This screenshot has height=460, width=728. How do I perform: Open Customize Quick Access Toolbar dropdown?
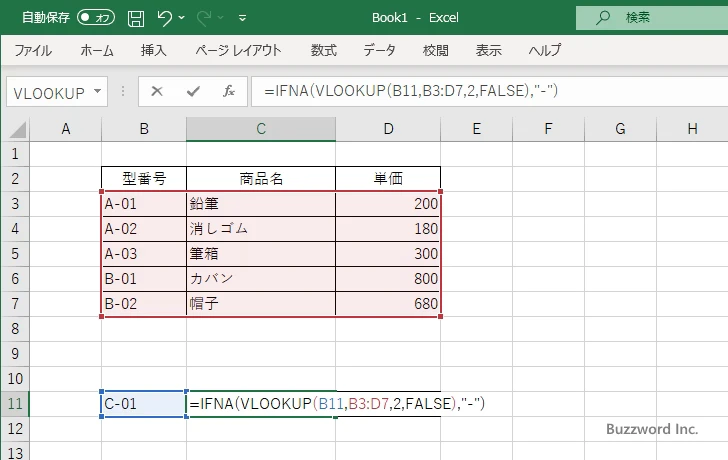pos(242,18)
